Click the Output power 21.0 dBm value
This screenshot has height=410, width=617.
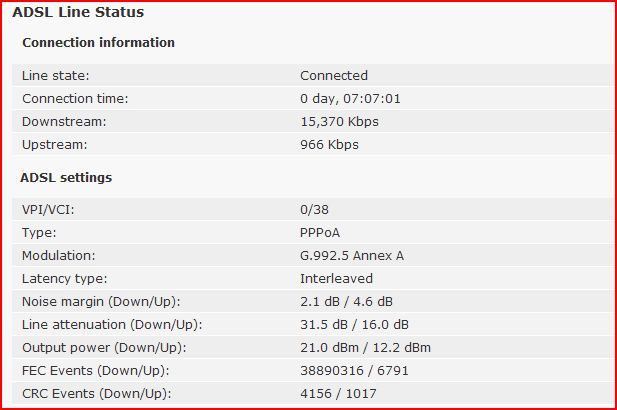pyautogui.click(x=329, y=348)
